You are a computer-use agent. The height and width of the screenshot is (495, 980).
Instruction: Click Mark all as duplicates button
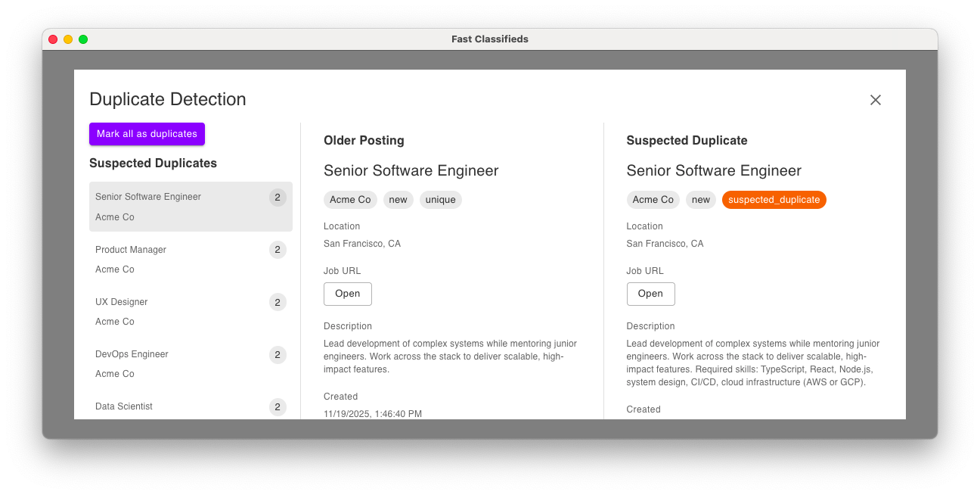pyautogui.click(x=147, y=134)
